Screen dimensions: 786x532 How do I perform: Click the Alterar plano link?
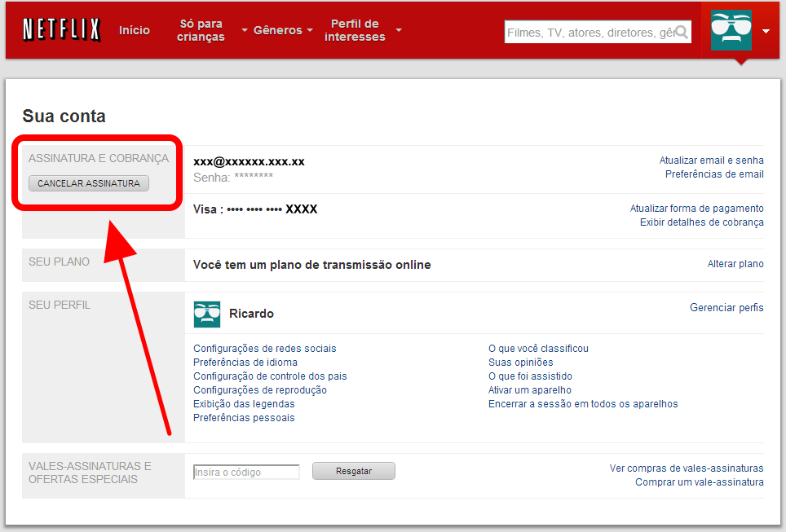coord(735,264)
